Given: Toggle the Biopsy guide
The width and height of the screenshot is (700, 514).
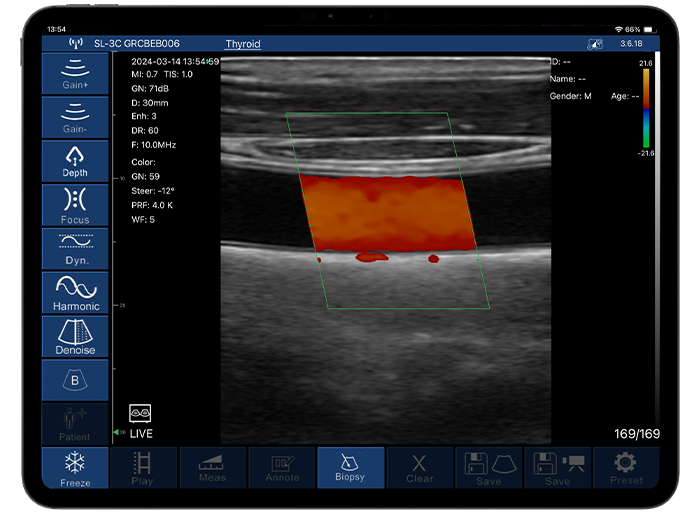Looking at the screenshot, I should coord(350,468).
